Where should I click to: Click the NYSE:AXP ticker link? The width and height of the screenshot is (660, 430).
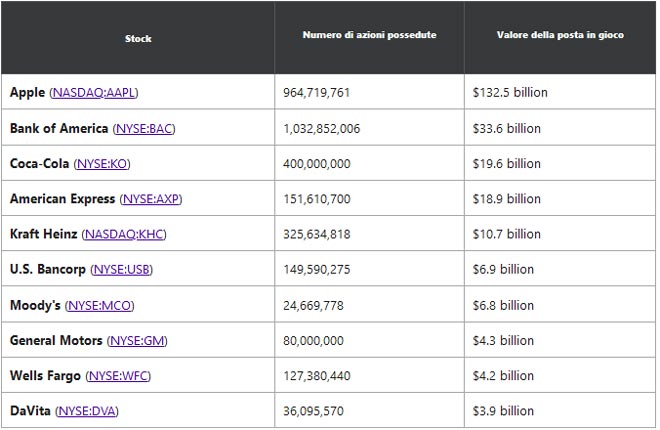tap(152, 199)
